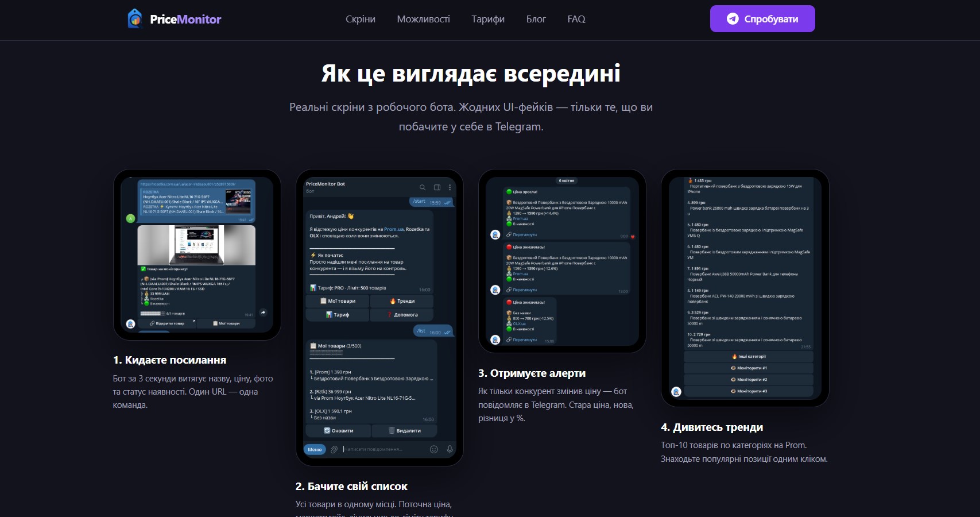Click the 10. 2 729 грн trend item
This screenshot has width=980, height=517.
[x=745, y=339]
